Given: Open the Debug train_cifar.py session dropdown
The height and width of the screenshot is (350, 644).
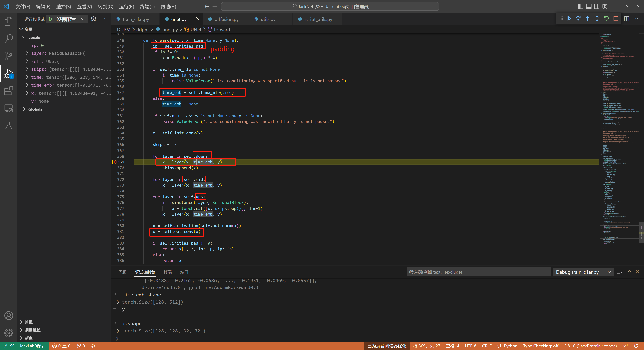Looking at the screenshot, I should click(x=583, y=272).
